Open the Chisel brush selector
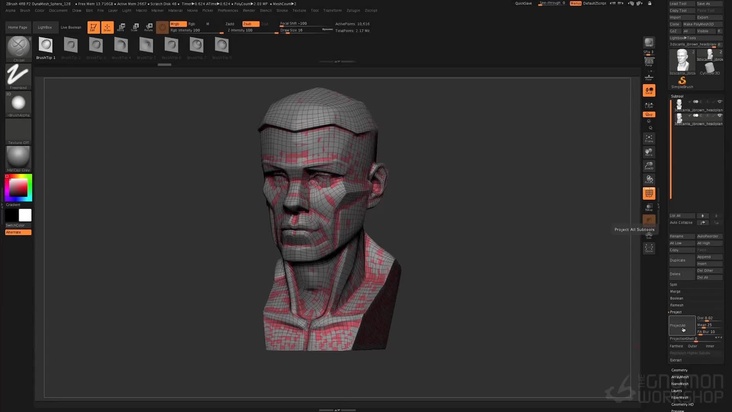Image resolution: width=732 pixels, height=412 pixels. coord(19,49)
